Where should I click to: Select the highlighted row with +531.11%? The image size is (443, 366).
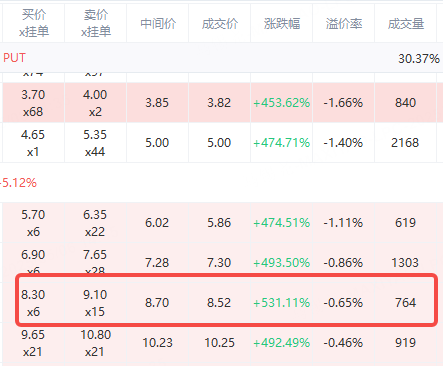pyautogui.click(x=227, y=300)
